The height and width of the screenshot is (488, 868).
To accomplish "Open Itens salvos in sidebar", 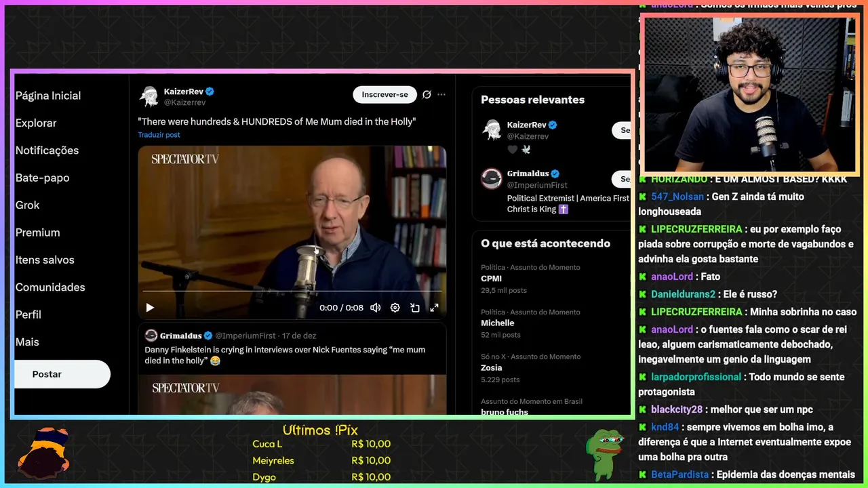I will point(45,260).
